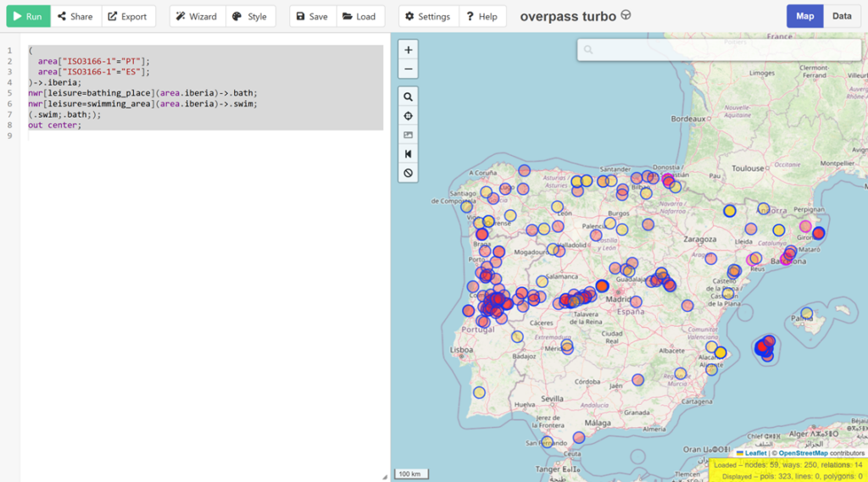868x482 pixels.
Task: Click the zoom-to-data magnifier icon
Action: 409,97
